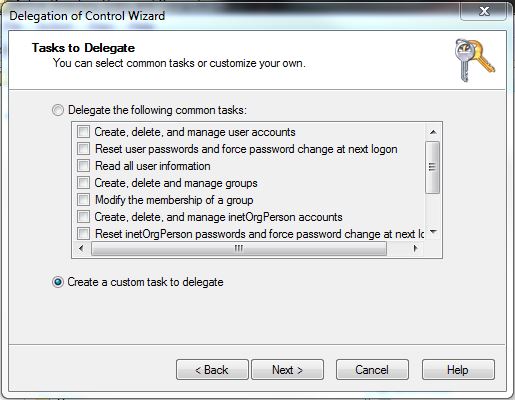The width and height of the screenshot is (515, 400).
Task: Click the horizontal scrollbar's left arrow
Action: pyautogui.click(x=81, y=248)
